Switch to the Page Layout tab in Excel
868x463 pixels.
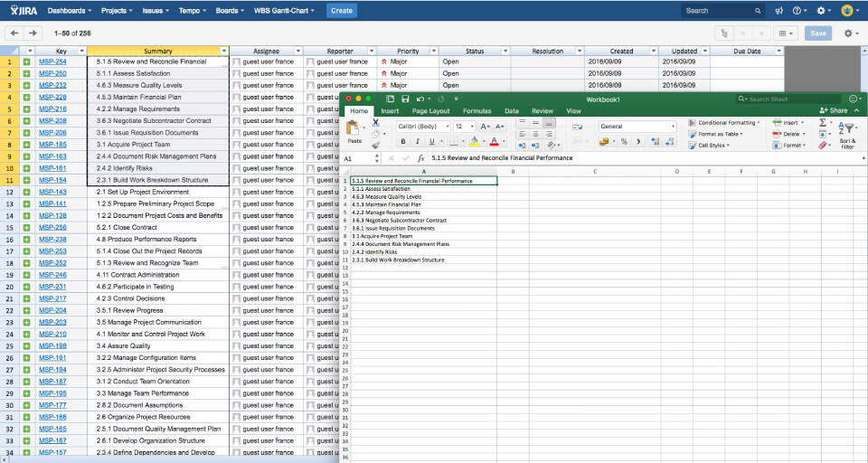pyautogui.click(x=430, y=111)
